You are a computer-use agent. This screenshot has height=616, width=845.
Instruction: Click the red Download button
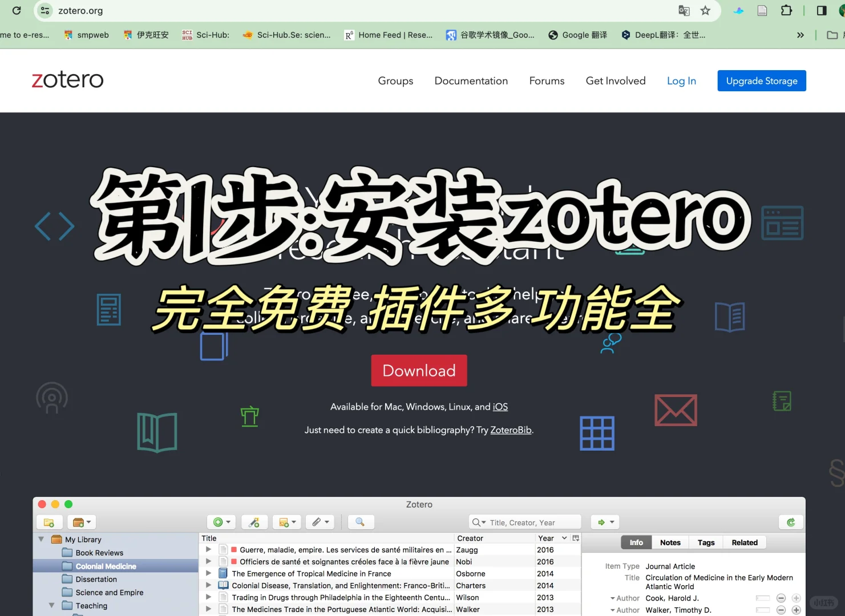tap(419, 370)
